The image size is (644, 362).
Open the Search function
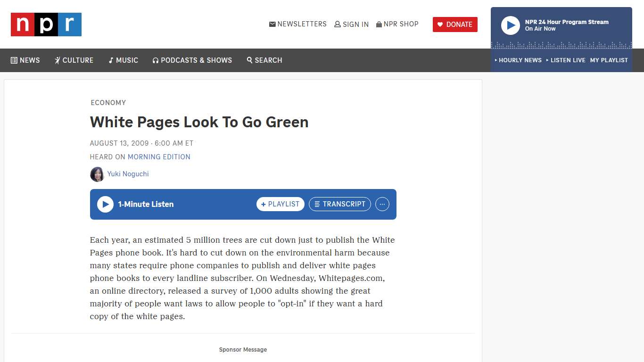pyautogui.click(x=249, y=60)
